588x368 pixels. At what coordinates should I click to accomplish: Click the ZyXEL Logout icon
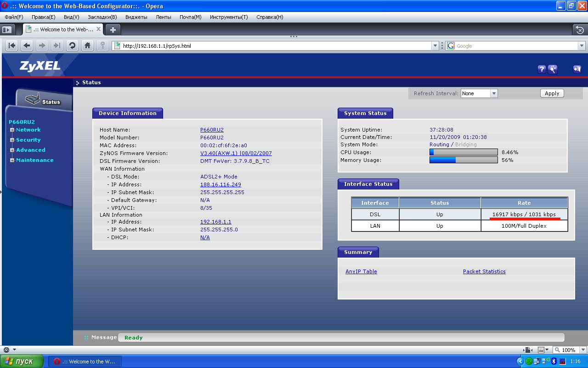(x=577, y=69)
